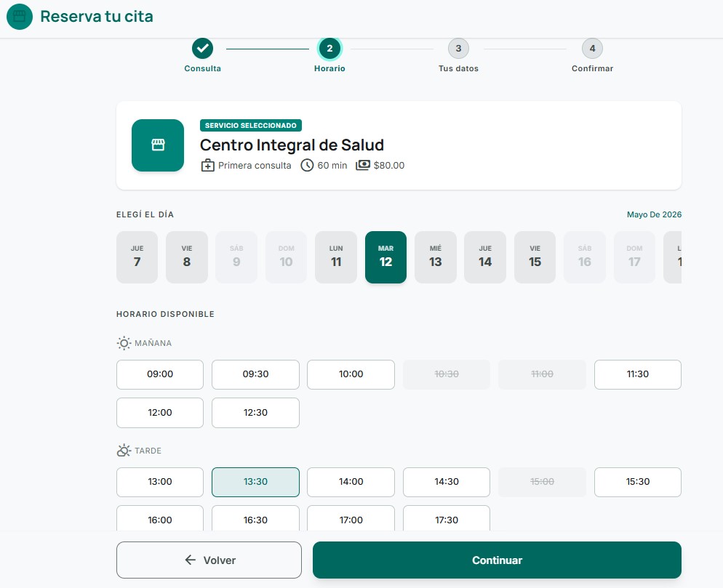Choose the 17:00 afternoon slot

click(351, 519)
